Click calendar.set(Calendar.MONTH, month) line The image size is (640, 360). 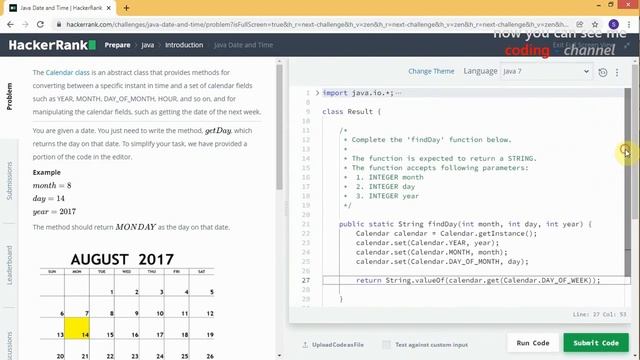(x=431, y=252)
